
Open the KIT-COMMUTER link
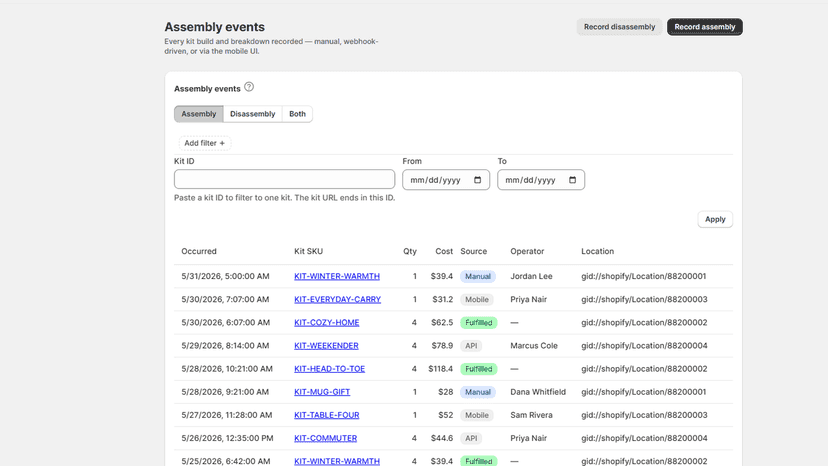coord(325,439)
